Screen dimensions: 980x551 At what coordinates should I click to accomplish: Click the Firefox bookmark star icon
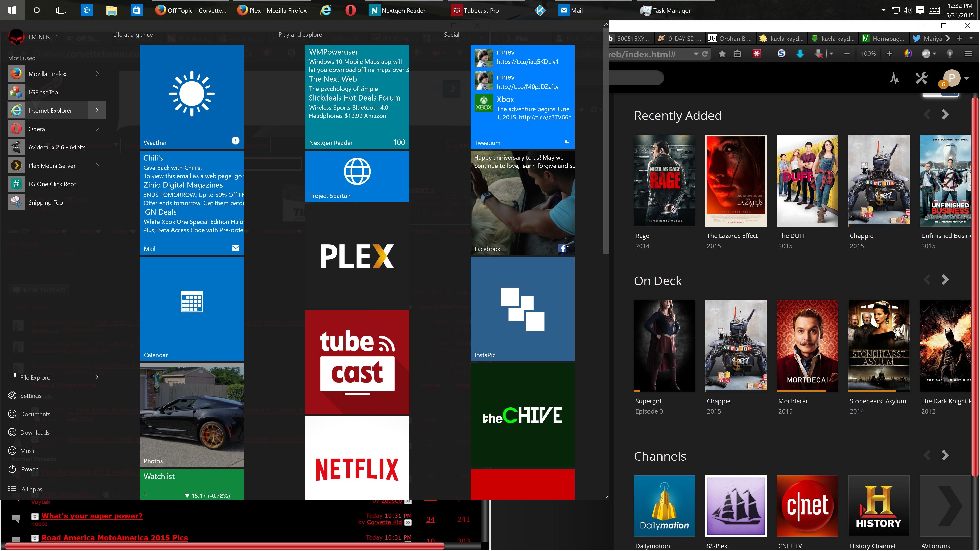point(722,54)
